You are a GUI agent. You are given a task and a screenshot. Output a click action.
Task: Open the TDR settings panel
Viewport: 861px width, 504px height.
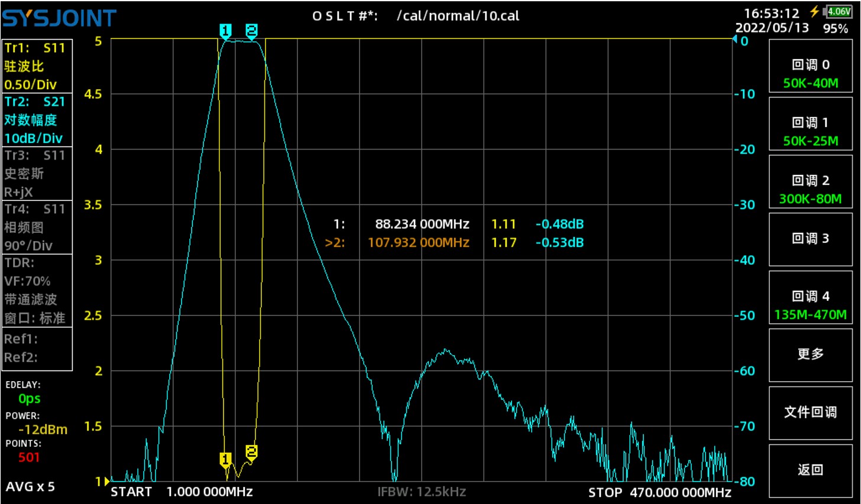37,290
